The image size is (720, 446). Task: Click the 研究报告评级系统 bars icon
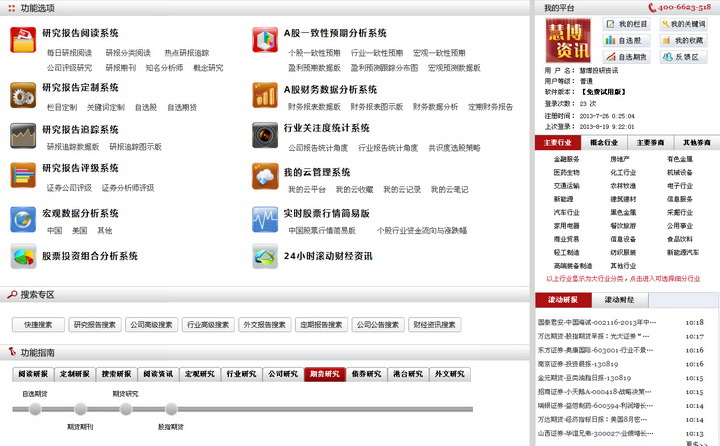point(23,175)
